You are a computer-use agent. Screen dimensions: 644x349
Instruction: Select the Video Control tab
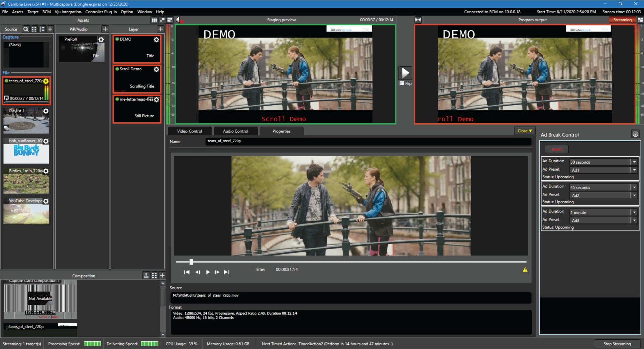[190, 131]
